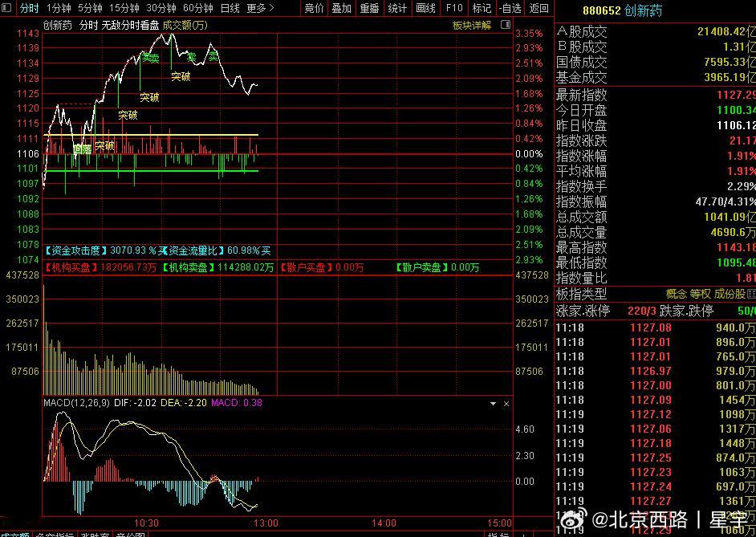
Task: Click the 10:30 time axis label
Action: tap(146, 523)
